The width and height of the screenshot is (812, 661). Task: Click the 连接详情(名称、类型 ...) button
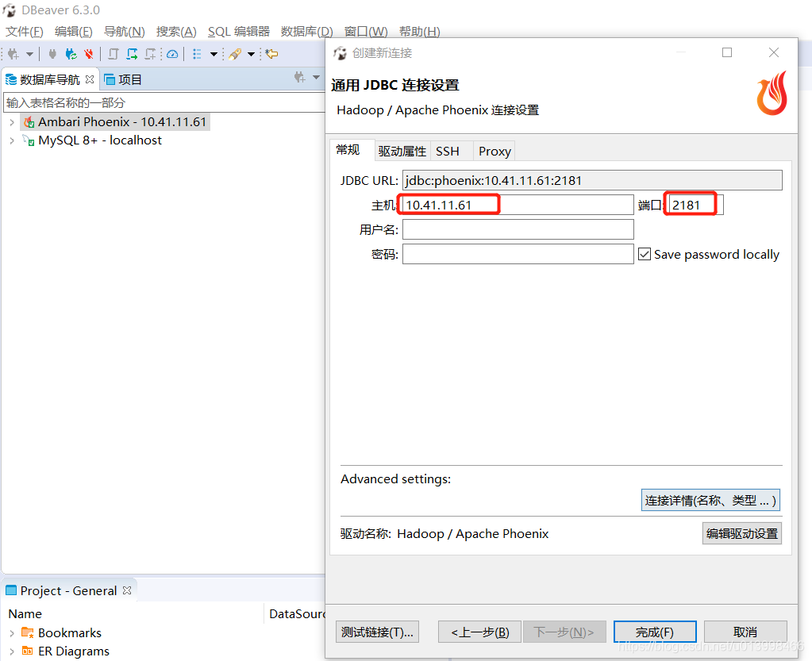tap(710, 501)
